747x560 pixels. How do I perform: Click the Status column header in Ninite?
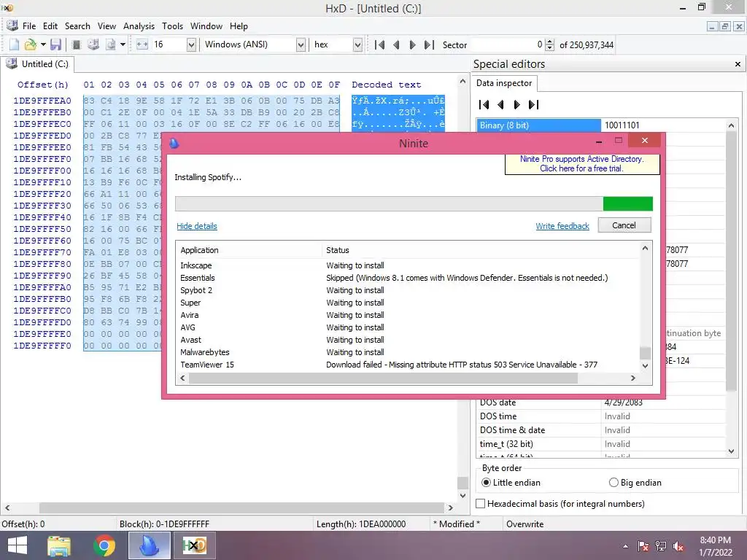(481, 250)
